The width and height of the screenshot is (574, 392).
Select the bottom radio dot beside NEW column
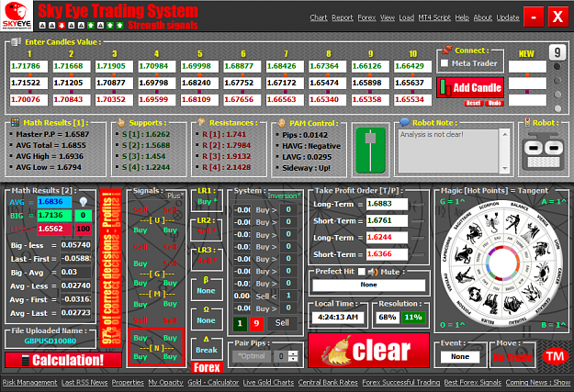[557, 108]
